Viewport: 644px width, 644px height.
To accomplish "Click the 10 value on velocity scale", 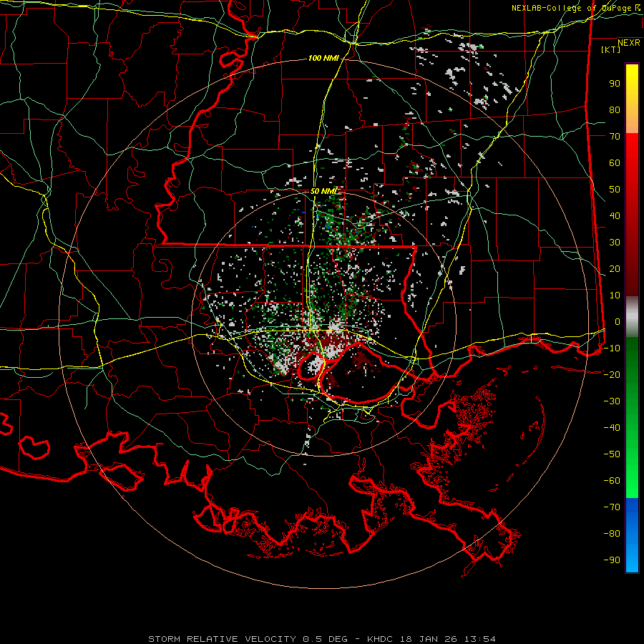I will (615, 296).
